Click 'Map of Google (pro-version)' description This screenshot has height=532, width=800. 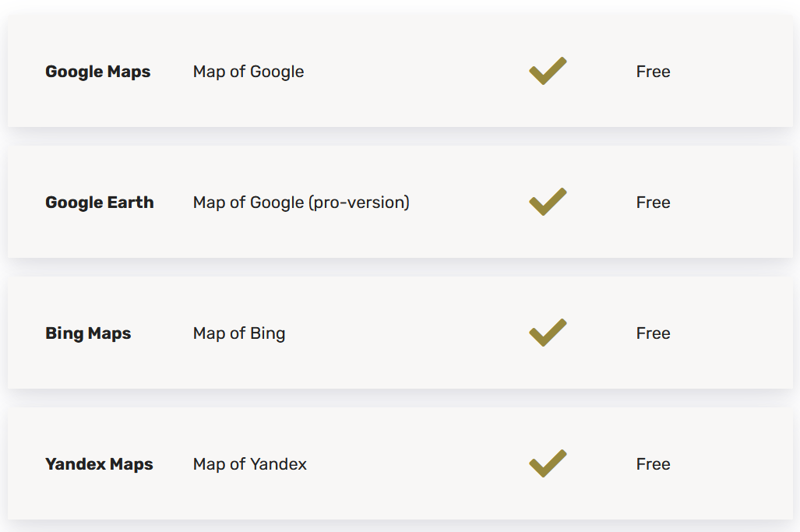pyautogui.click(x=301, y=203)
